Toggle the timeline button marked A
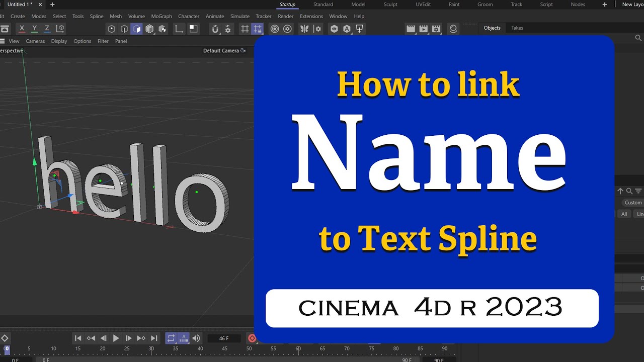The height and width of the screenshot is (362, 644). 184,338
